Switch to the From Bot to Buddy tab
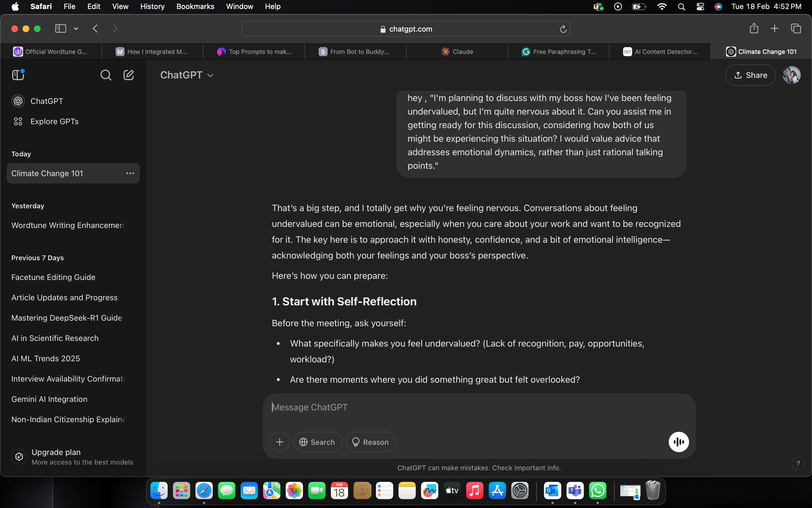 click(x=355, y=51)
